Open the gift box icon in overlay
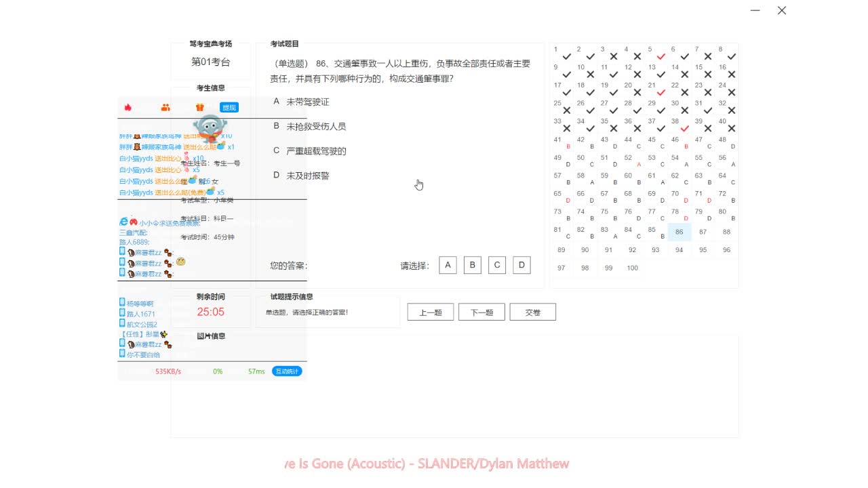 pos(199,107)
